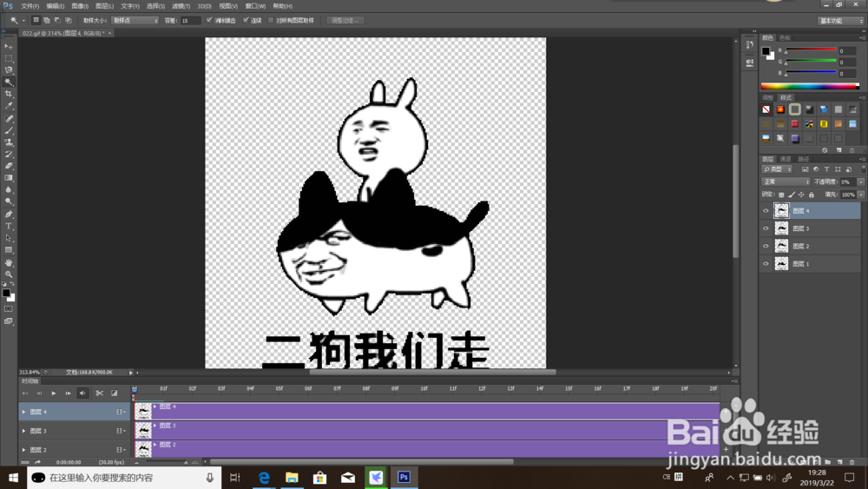Select the Crop tool
The height and width of the screenshot is (489, 868).
9,94
